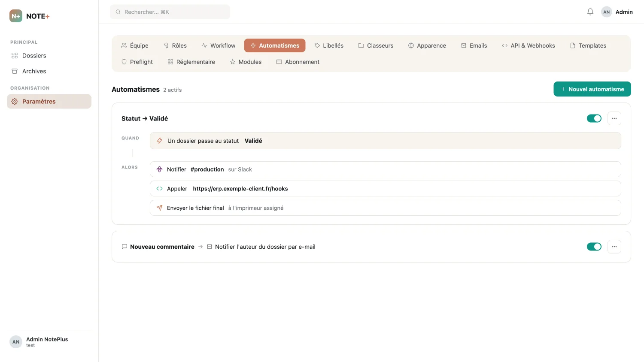
Task: Open the Preflight tab
Action: point(137,62)
